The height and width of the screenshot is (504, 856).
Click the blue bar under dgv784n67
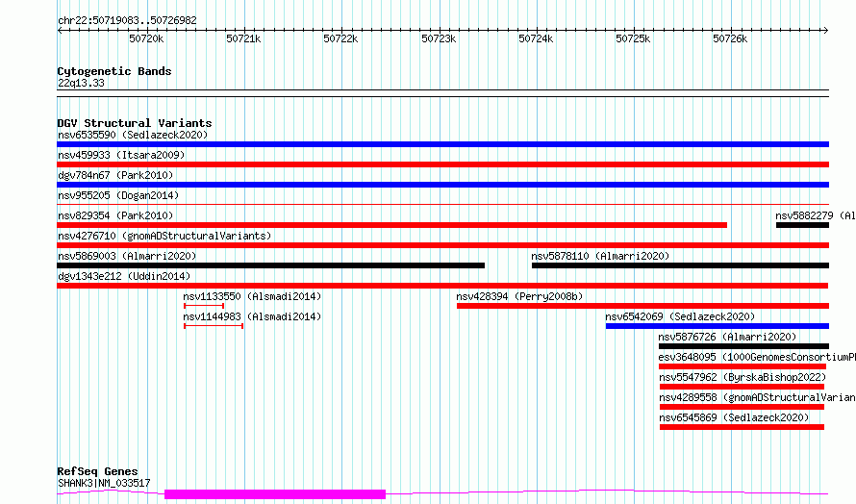pyautogui.click(x=442, y=185)
